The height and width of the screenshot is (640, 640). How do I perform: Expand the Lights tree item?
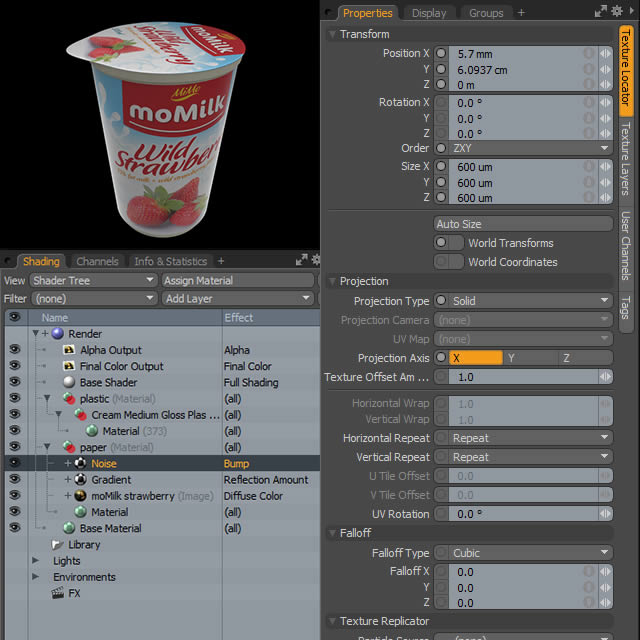click(x=36, y=560)
